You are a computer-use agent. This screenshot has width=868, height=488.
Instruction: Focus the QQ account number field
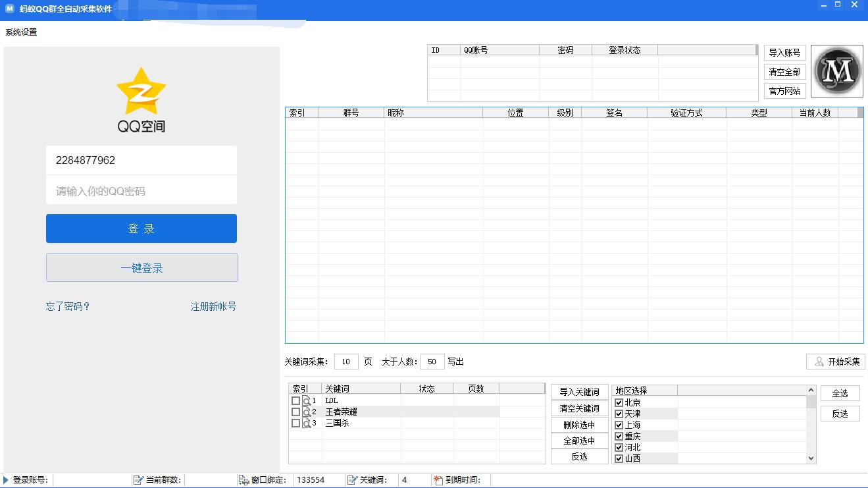pos(141,160)
